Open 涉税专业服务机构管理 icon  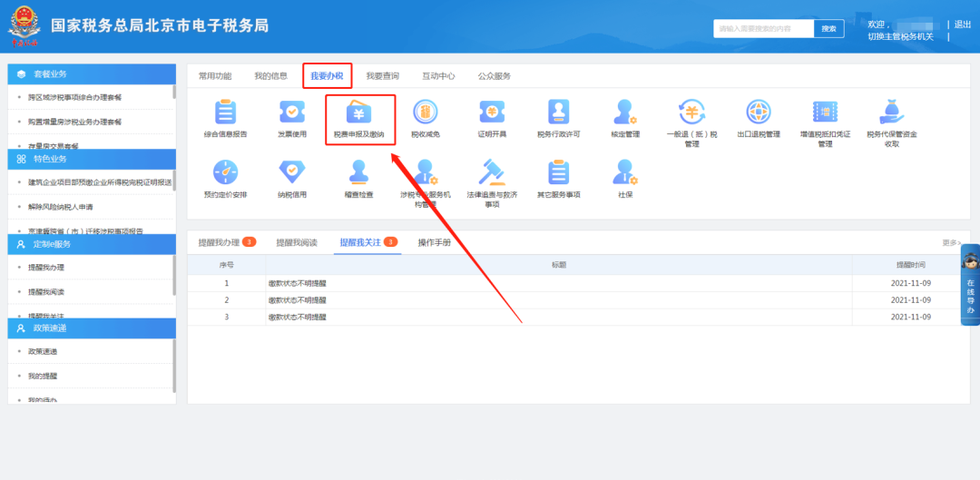tap(425, 171)
